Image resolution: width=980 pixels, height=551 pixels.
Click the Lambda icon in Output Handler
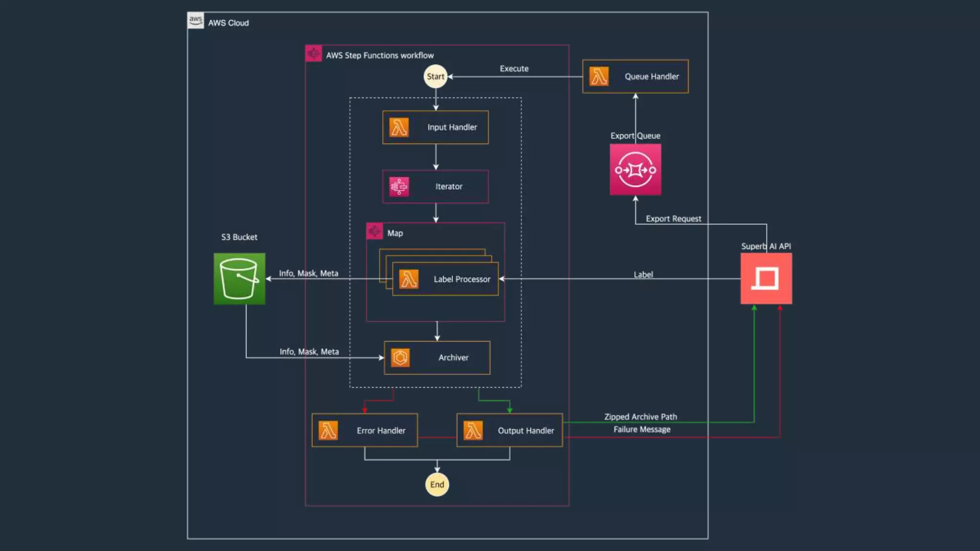coord(473,430)
